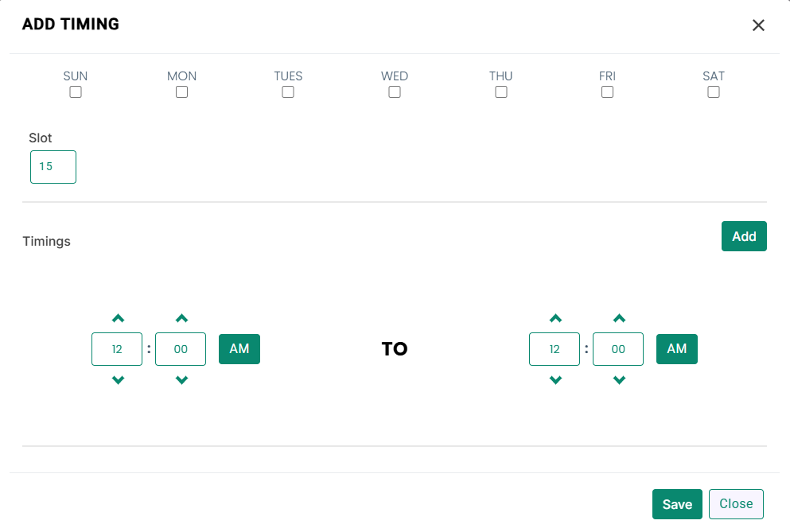Select the end time hour input box
The image size is (790, 532).
(555, 348)
